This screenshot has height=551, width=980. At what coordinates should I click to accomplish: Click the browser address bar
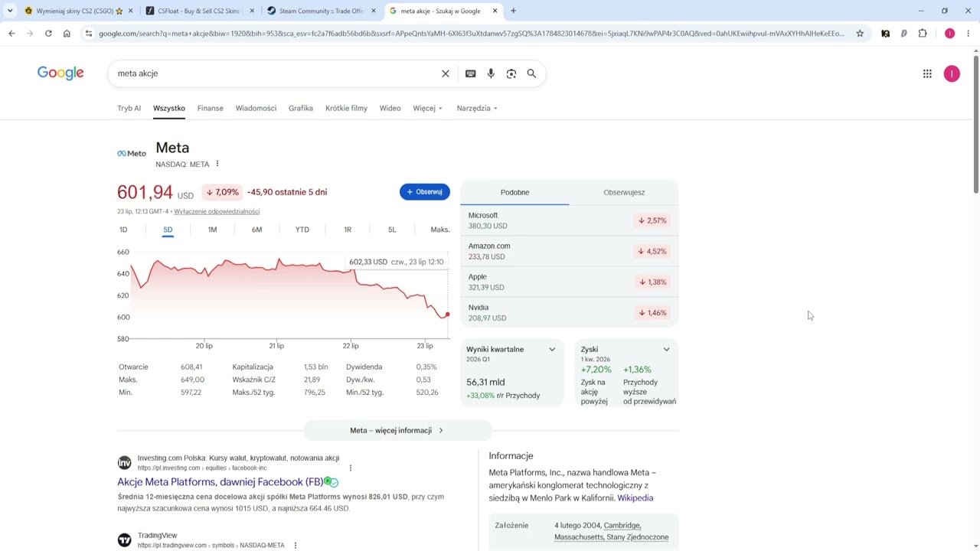(x=472, y=34)
